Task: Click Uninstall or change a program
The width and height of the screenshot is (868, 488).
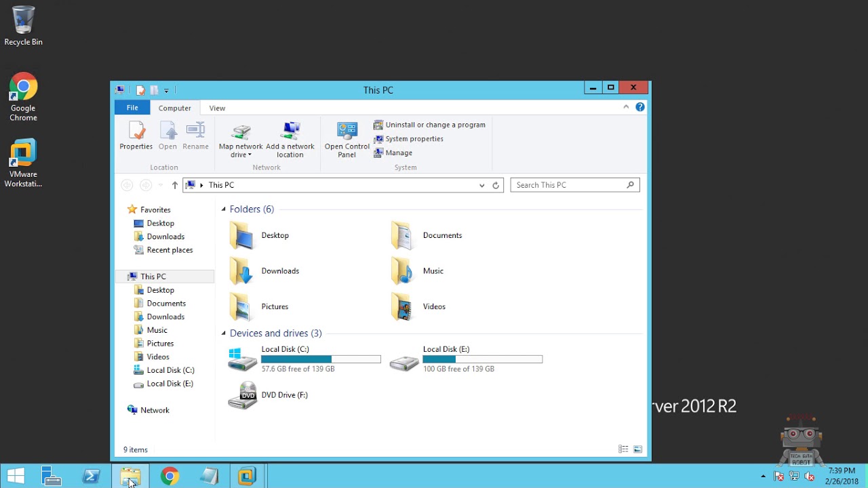Action: (429, 125)
